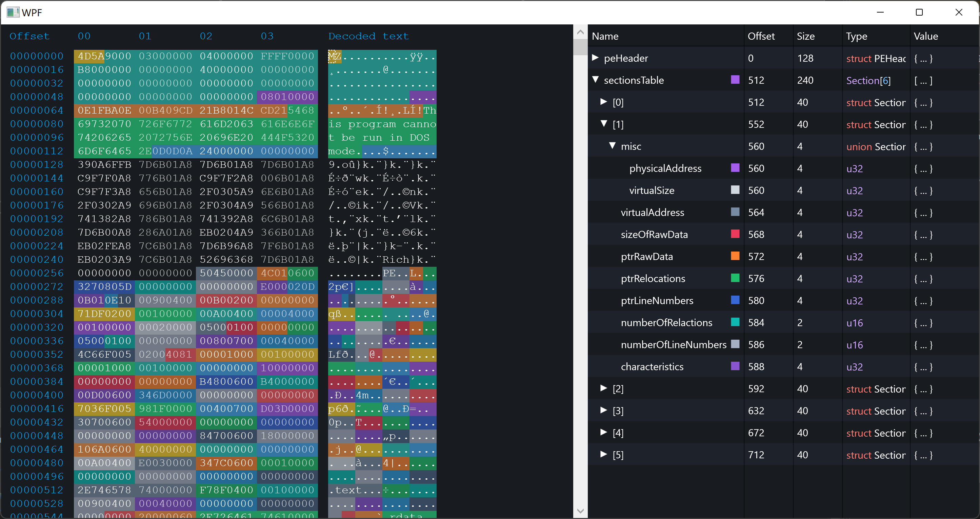The height and width of the screenshot is (519, 980).
Task: Click the purple swatch beside sectionsTable
Action: 735,80
